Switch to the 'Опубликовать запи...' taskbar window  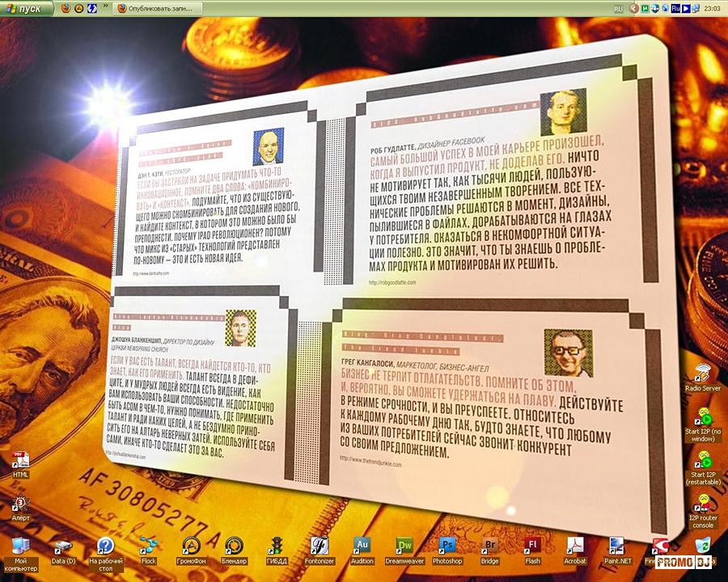pyautogui.click(x=159, y=8)
